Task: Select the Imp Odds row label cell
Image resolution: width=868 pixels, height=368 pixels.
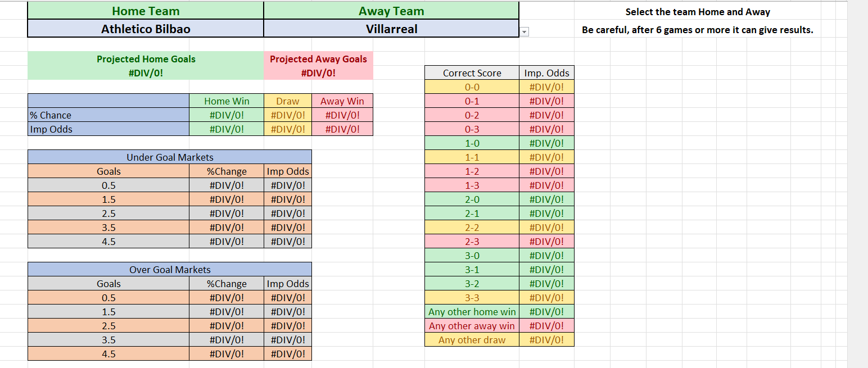Action: coord(108,129)
